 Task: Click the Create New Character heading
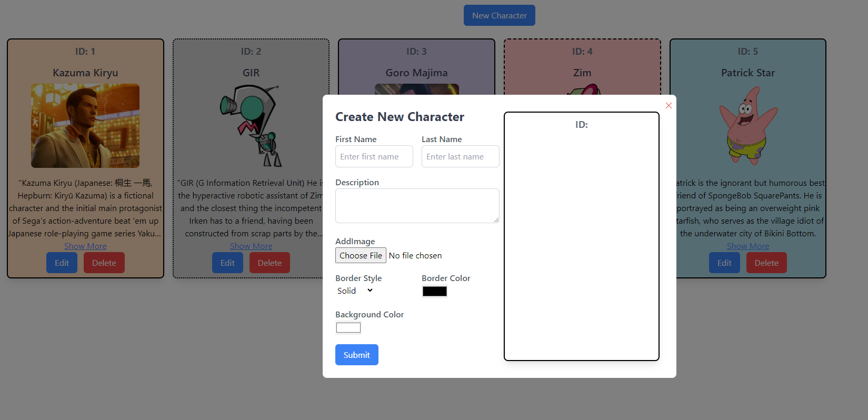click(400, 117)
